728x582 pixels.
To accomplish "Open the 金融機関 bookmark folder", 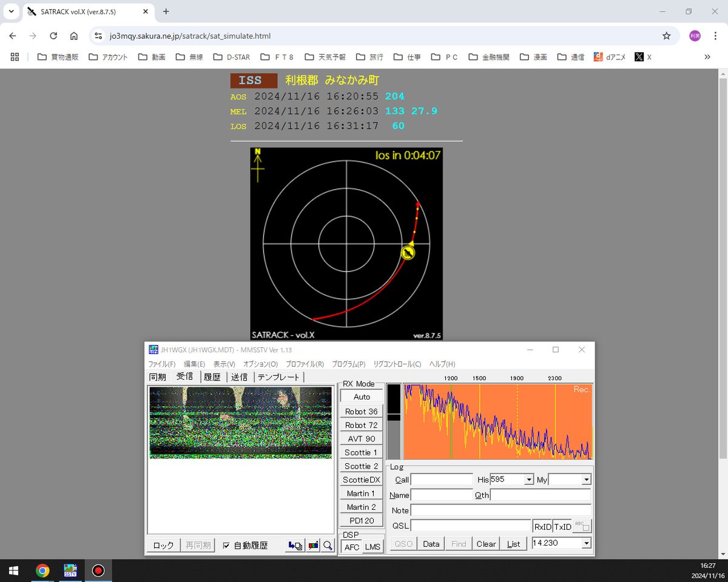I will [x=489, y=57].
